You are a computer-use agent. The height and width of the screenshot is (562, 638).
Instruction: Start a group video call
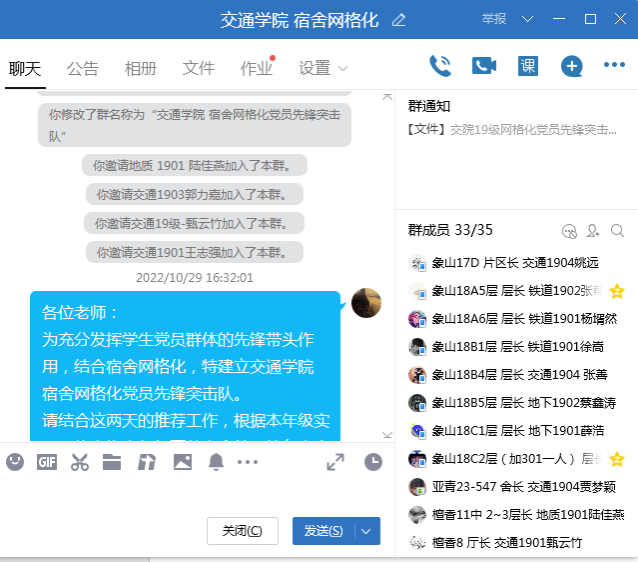[x=484, y=66]
